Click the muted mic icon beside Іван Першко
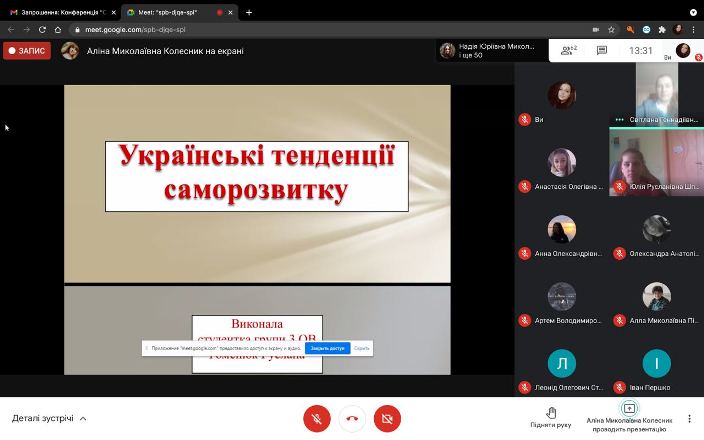 [619, 387]
